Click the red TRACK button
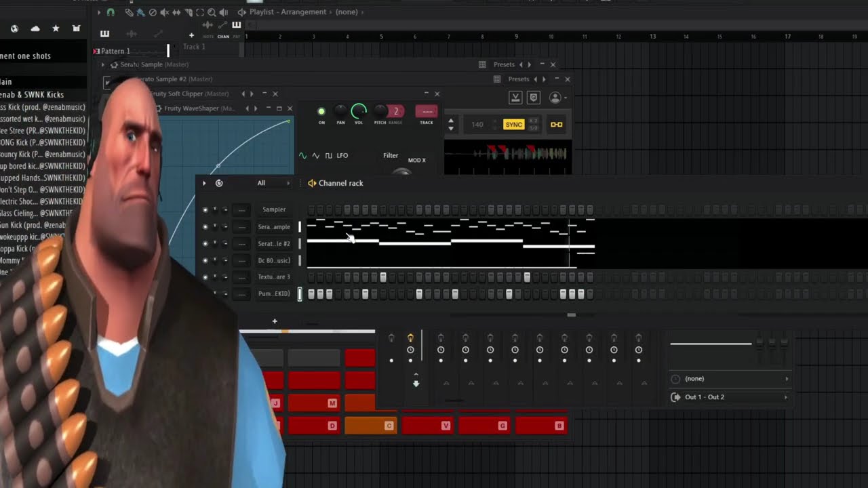Image resolution: width=868 pixels, height=488 pixels. click(x=427, y=112)
